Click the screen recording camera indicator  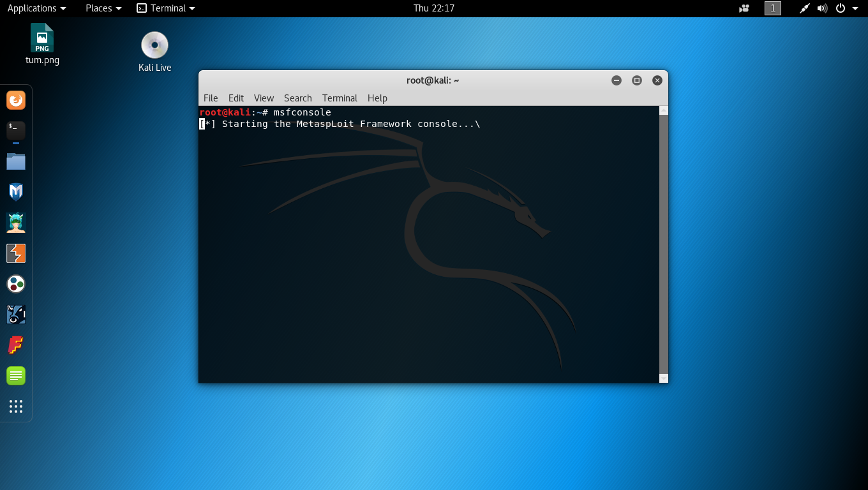coord(744,8)
